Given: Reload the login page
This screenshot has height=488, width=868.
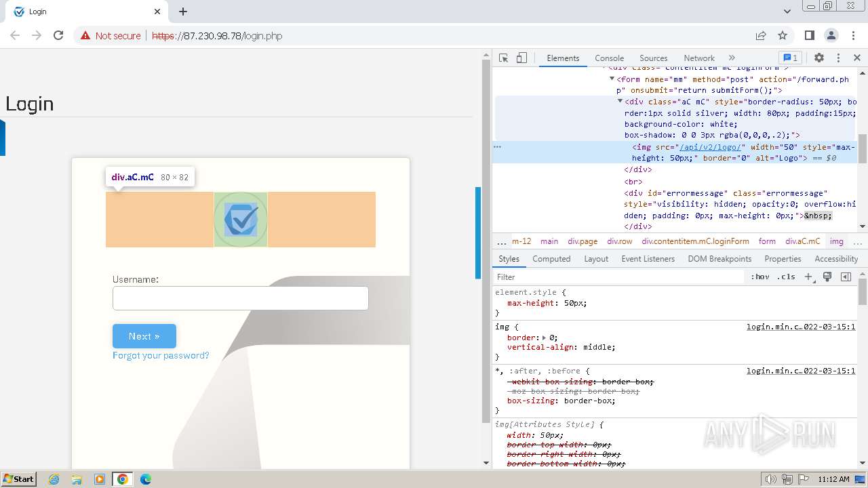Looking at the screenshot, I should coord(58,36).
